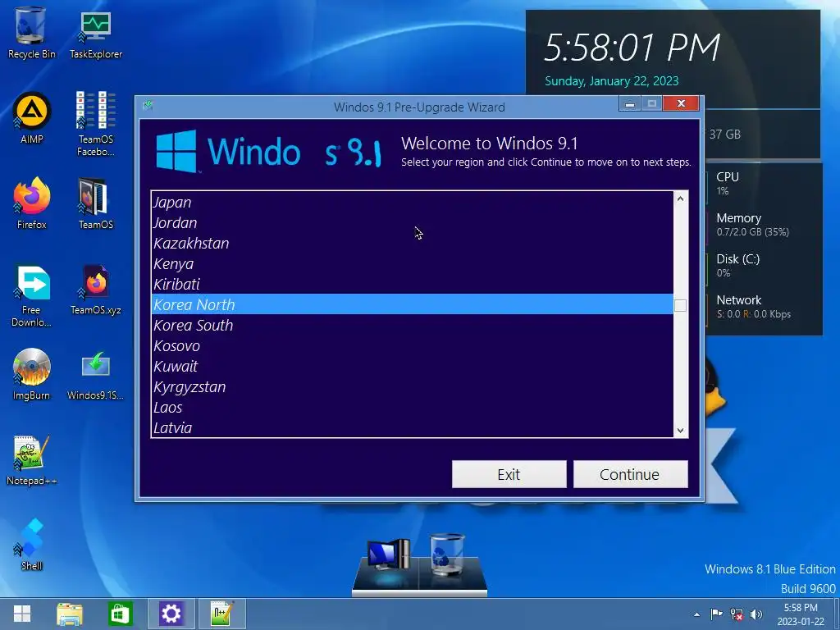Select Korea North in the list
The height and width of the screenshot is (630, 840).
tap(412, 304)
